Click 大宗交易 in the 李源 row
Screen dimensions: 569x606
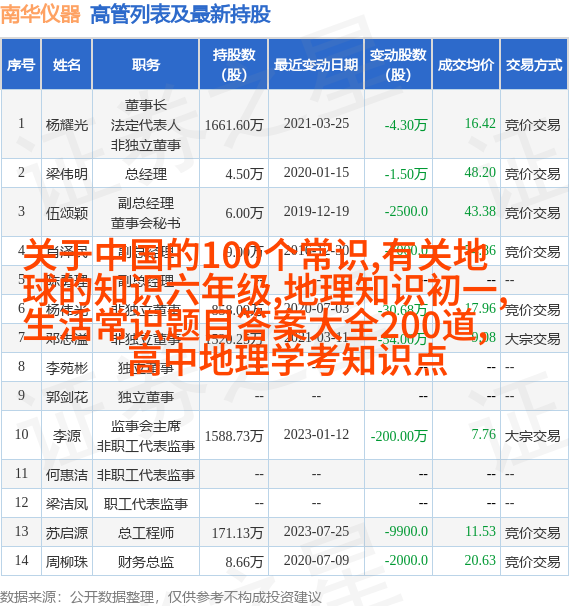tap(532, 436)
